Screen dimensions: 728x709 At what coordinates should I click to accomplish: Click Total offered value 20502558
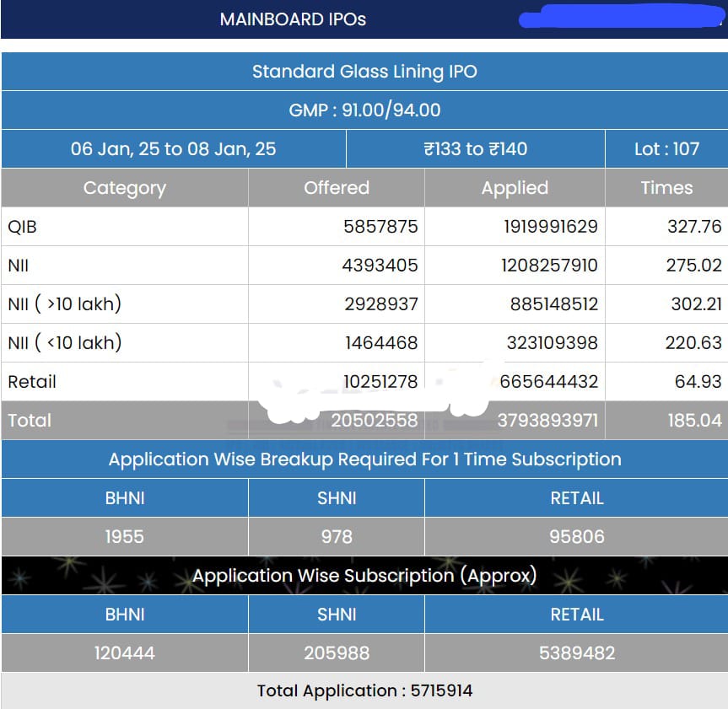(375, 421)
